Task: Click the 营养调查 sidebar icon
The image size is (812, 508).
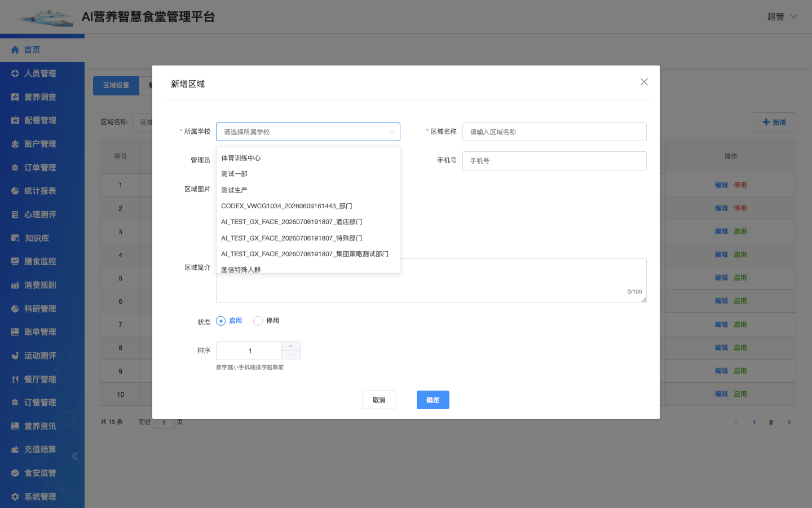Action: click(x=15, y=97)
